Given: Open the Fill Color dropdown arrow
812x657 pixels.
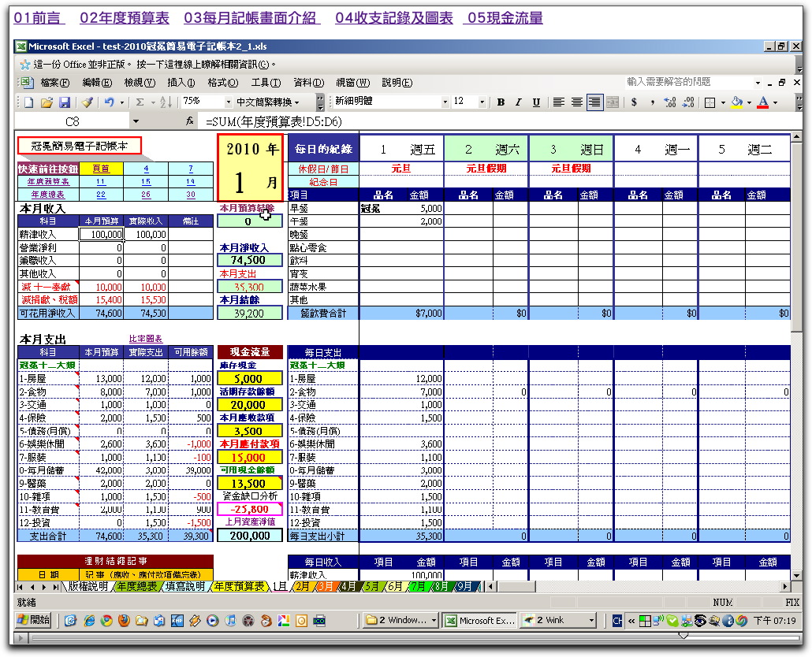Looking at the screenshot, I should point(749,103).
